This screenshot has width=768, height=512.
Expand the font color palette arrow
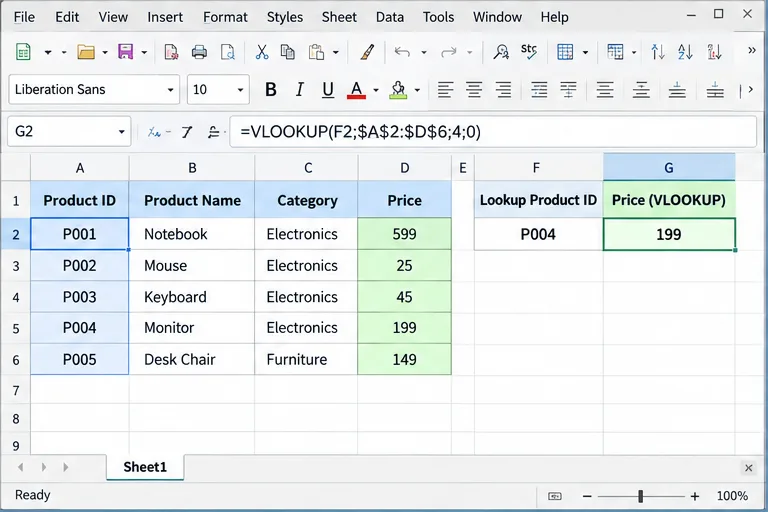376,90
